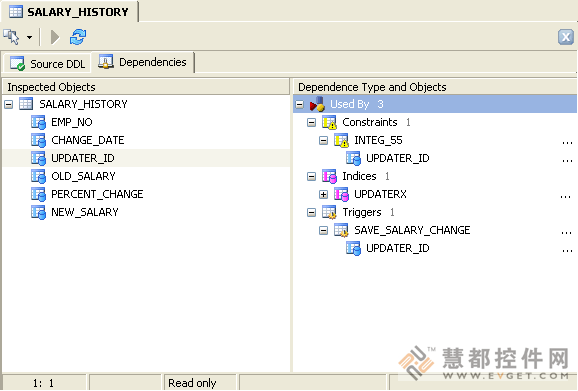This screenshot has width=578, height=391.
Task: Click the UPDATER_ID icon under SAVE_SALARY_CHANGE
Action: (353, 248)
